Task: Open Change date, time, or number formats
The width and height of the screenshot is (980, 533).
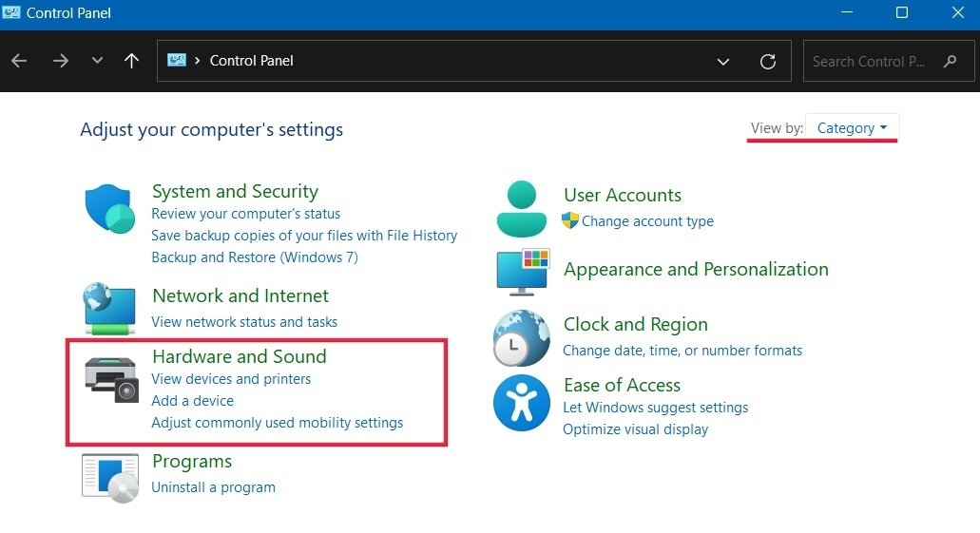Action: pos(682,351)
